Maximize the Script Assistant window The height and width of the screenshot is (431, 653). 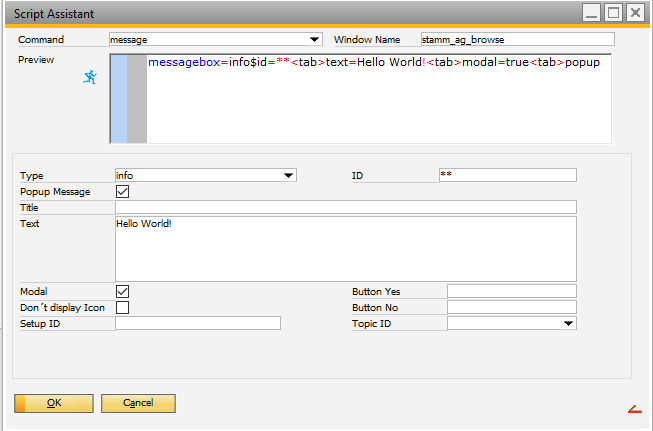(613, 12)
